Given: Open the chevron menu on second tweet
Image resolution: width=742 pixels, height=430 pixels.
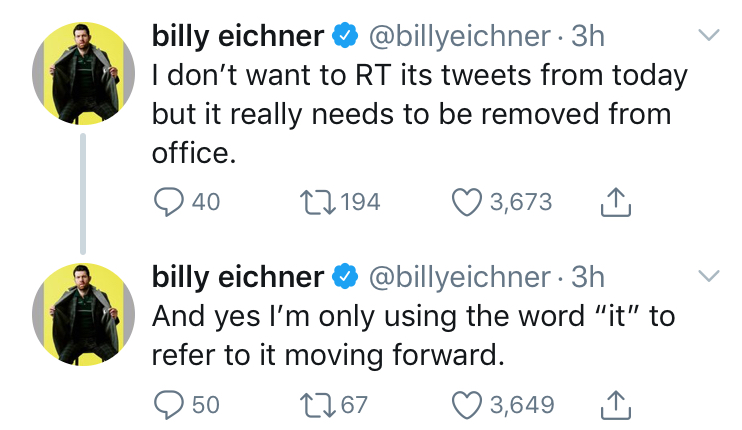Looking at the screenshot, I should click(x=709, y=276).
